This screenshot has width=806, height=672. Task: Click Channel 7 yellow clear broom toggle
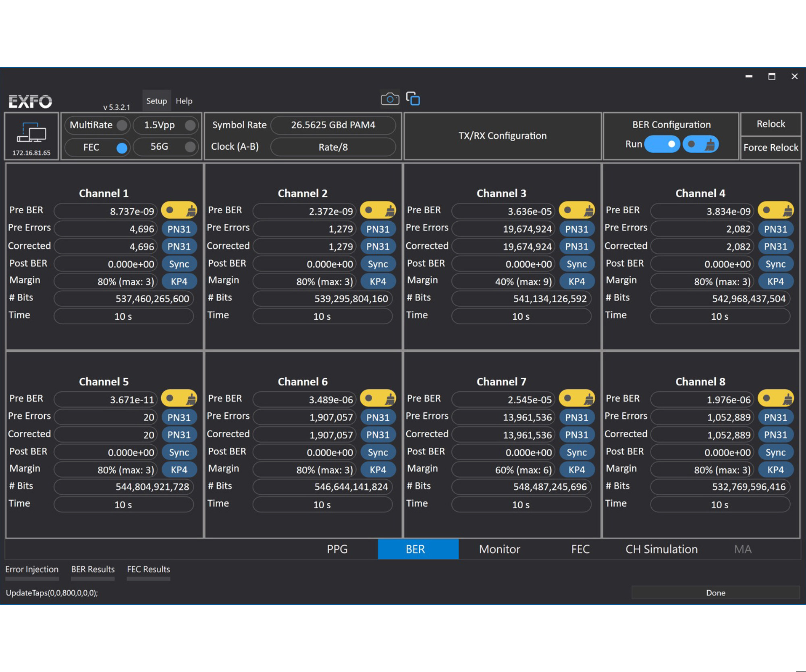pyautogui.click(x=577, y=398)
